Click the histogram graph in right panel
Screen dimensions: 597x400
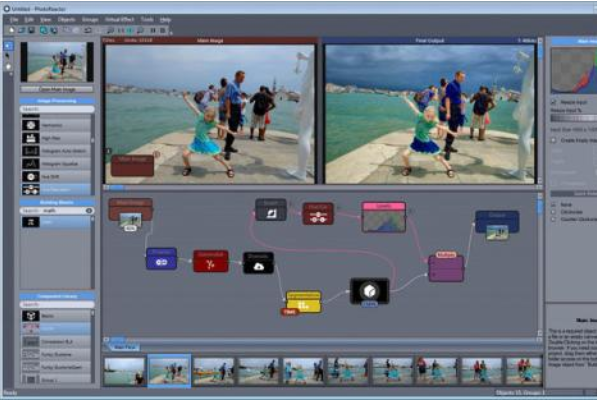point(574,70)
